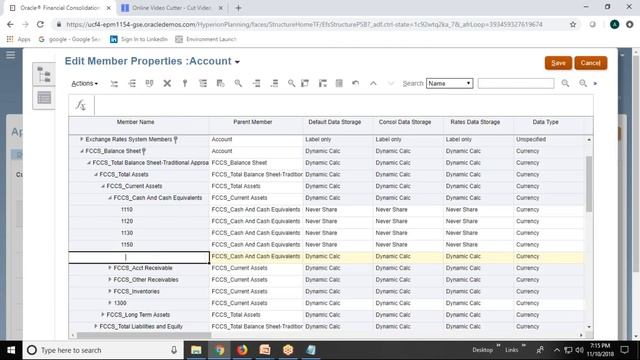The width and height of the screenshot is (640, 360).
Task: Collapse FCCS_Cash And Cash Equivalents node
Action: (x=109, y=198)
